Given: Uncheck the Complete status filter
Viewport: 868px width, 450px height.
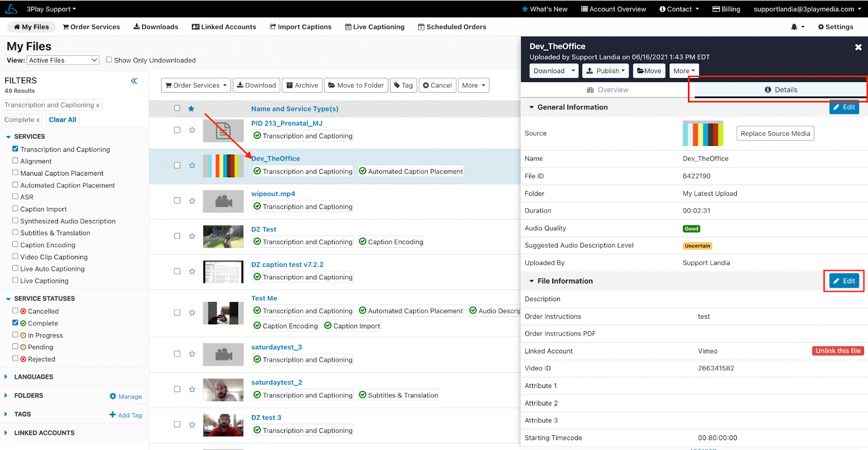Looking at the screenshot, I should click(x=16, y=323).
